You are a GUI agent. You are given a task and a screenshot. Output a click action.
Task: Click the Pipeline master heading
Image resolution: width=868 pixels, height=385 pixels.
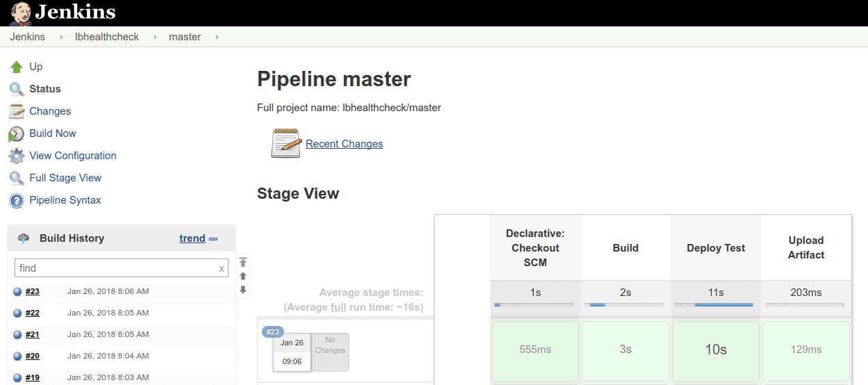coord(334,79)
